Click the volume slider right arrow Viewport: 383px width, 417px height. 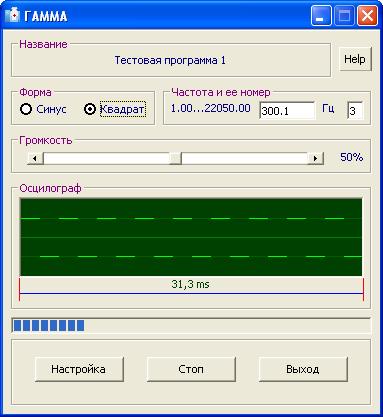315,158
